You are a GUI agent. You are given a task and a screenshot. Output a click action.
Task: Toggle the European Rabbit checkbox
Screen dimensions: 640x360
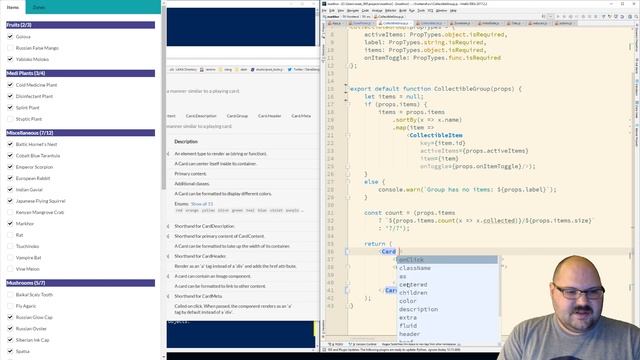(x=10, y=178)
